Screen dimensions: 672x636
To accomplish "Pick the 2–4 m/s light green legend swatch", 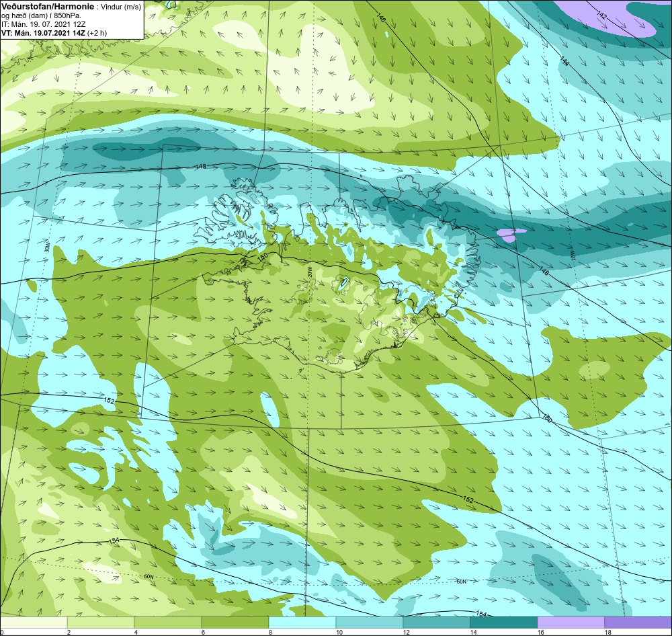I will [x=101, y=623].
